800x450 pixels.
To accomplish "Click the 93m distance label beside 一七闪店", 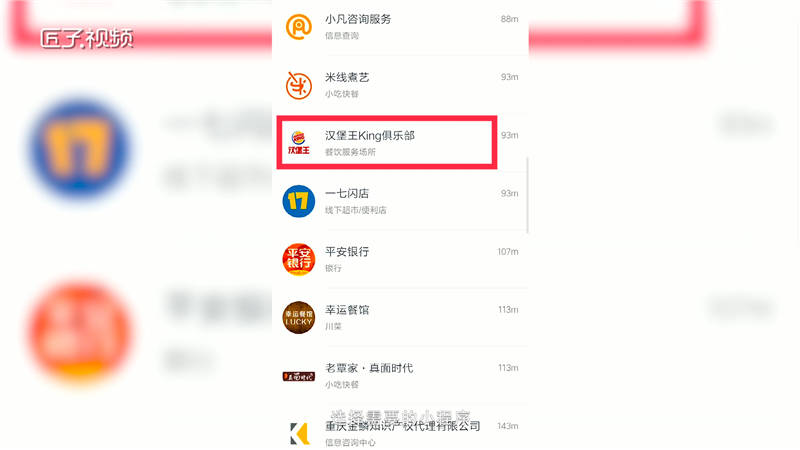I will click(x=509, y=193).
